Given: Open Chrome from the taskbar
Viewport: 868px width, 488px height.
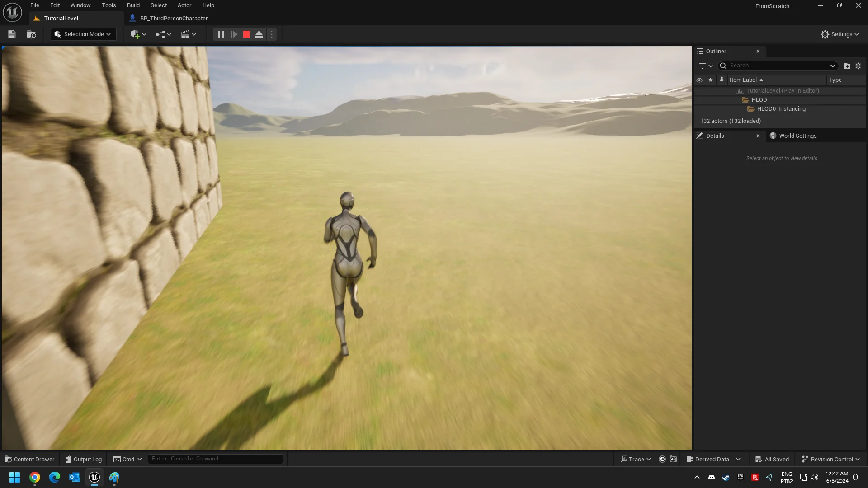Looking at the screenshot, I should point(35,477).
